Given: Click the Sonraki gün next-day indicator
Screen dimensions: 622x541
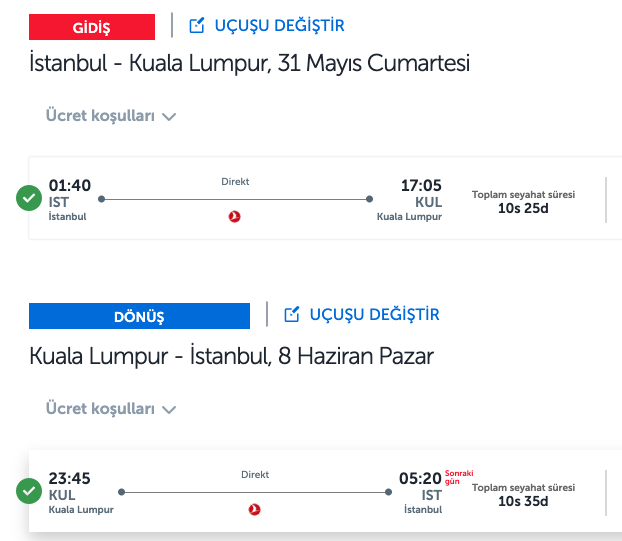Looking at the screenshot, I should pyautogui.click(x=459, y=477).
